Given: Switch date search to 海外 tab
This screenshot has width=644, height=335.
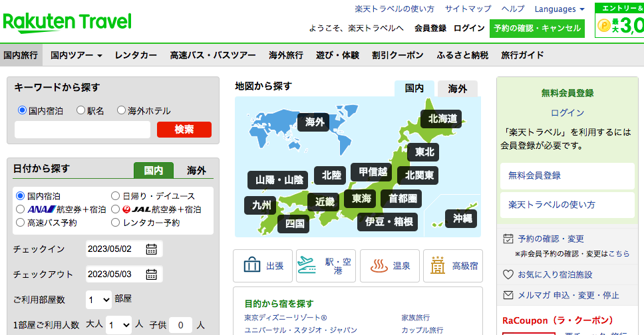Looking at the screenshot, I should pos(196,170).
